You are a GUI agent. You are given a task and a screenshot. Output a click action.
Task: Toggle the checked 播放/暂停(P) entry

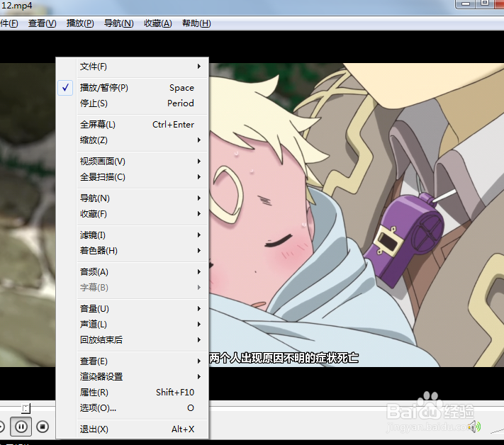[132, 88]
